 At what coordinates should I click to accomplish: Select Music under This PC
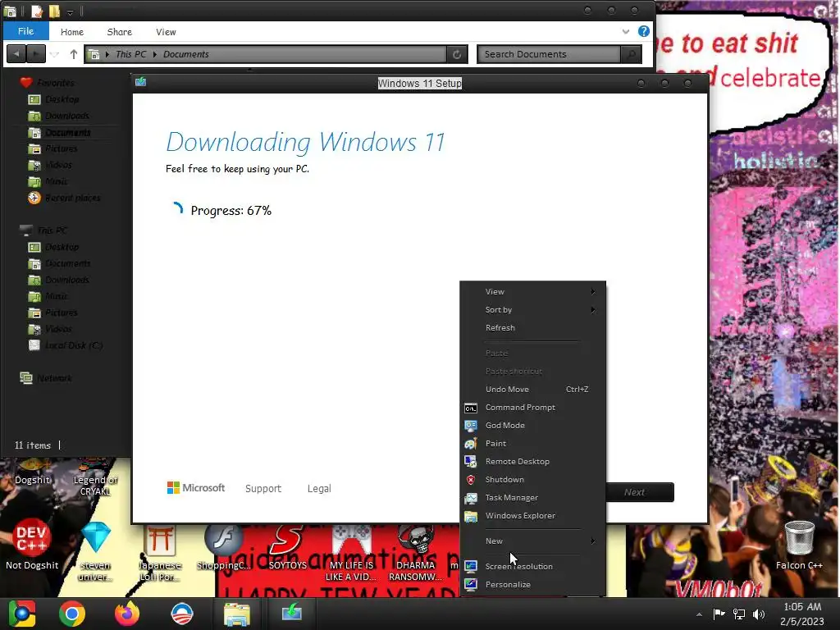click(57, 296)
